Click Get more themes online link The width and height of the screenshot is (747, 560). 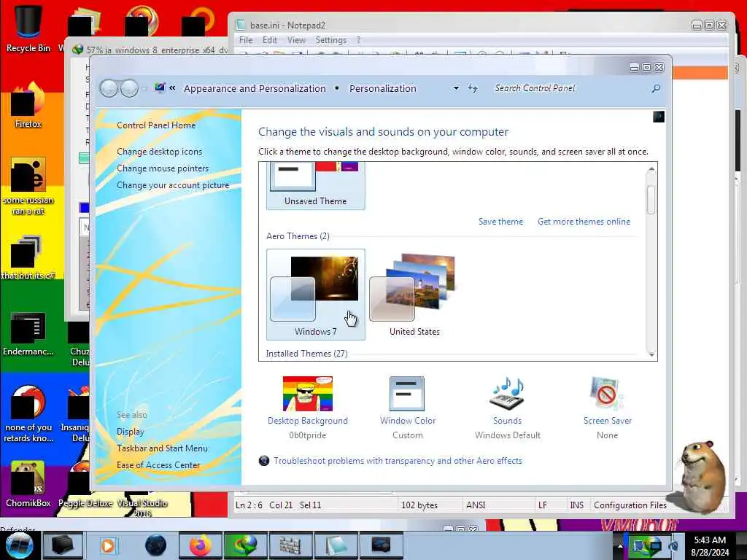pos(584,222)
